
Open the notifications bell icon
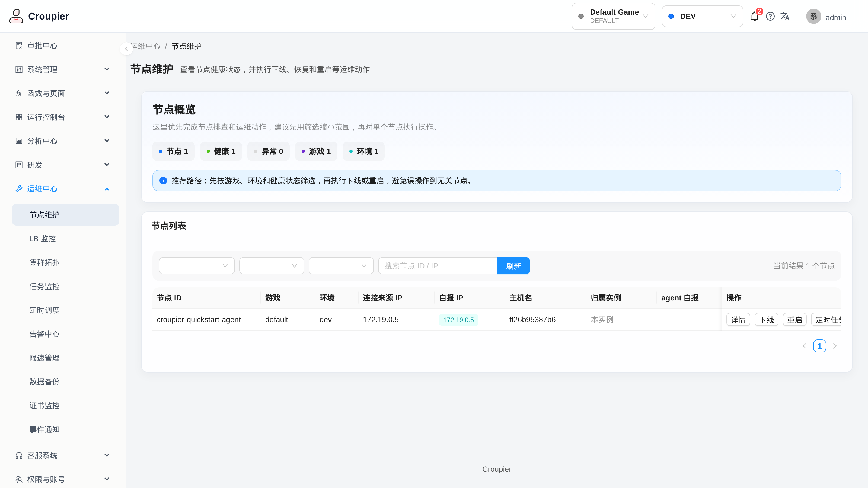coord(754,17)
